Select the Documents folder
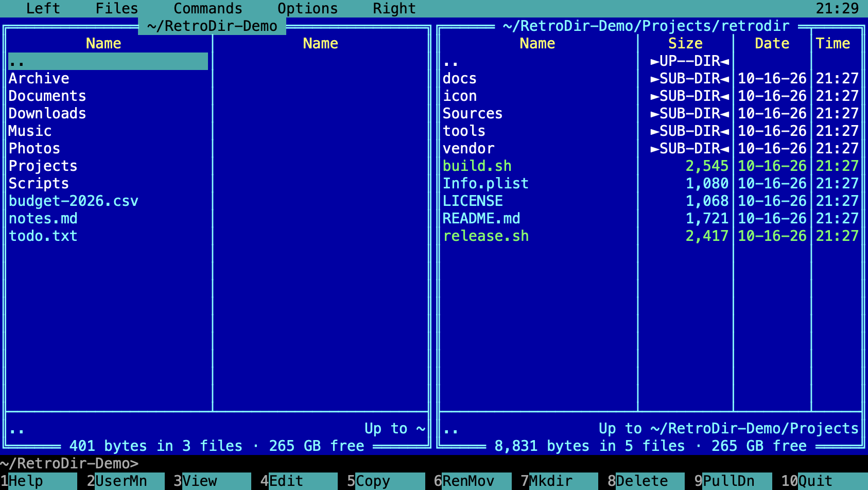Screen dimensions: 868x490 108,96
